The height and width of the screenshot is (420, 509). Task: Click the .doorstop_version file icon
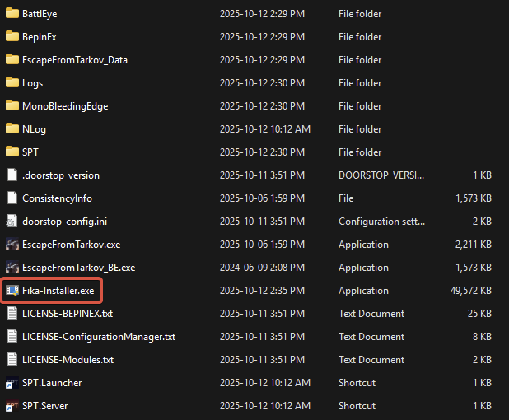[12, 175]
